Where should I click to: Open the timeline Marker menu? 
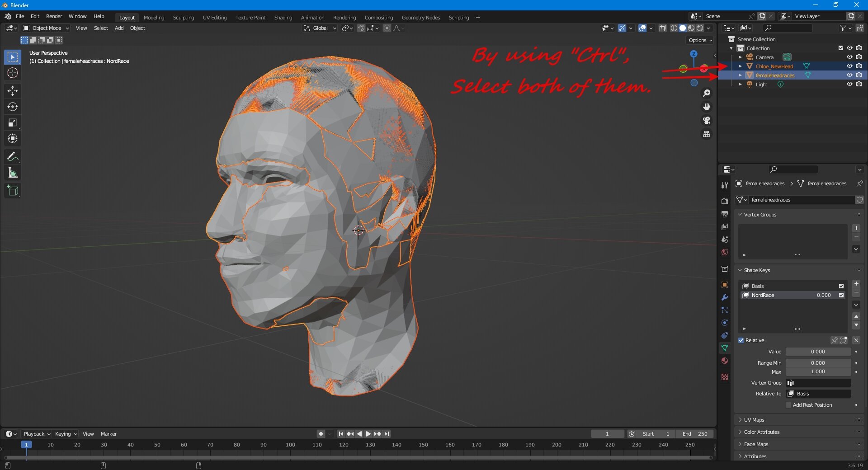click(108, 434)
